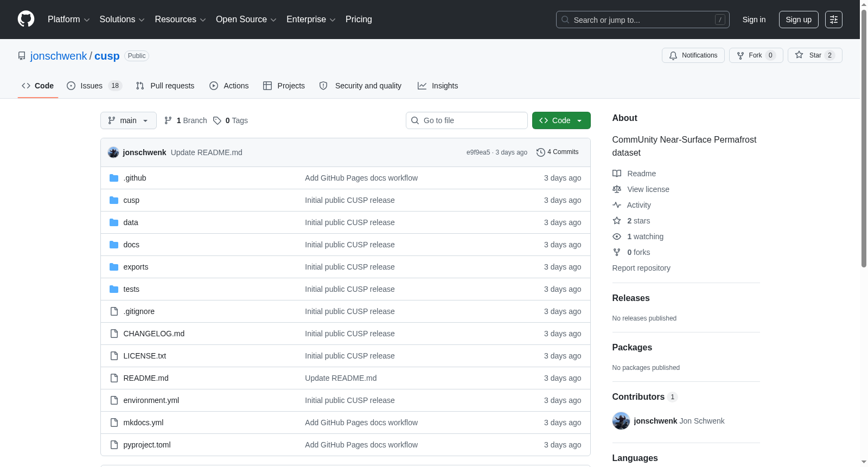Expand the Solutions menu
868x467 pixels.
[x=122, y=20]
